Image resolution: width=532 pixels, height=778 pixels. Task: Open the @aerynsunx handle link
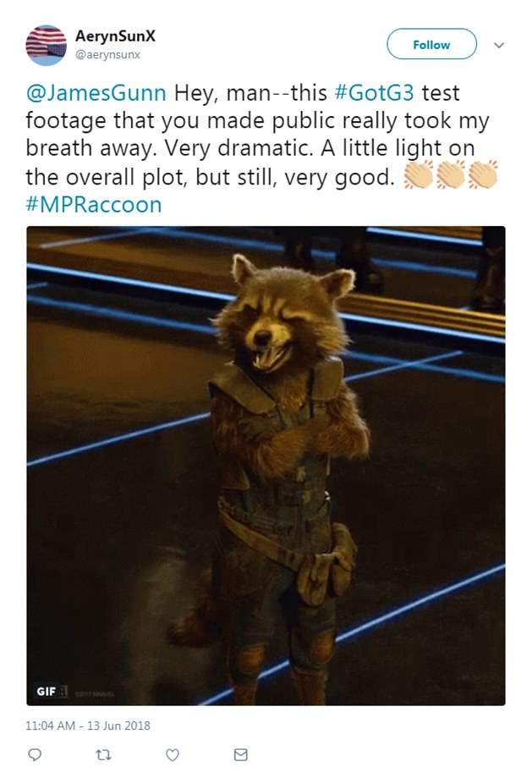coord(107,54)
